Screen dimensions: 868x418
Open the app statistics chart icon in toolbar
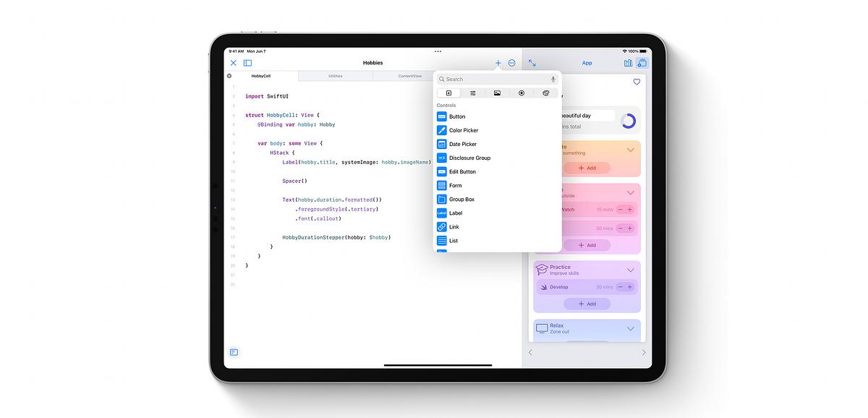[x=628, y=63]
